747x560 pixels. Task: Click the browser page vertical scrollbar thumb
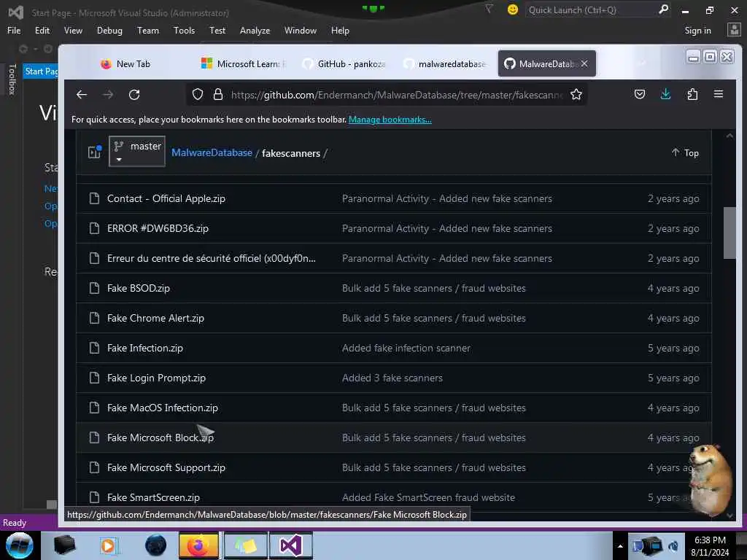(729, 233)
